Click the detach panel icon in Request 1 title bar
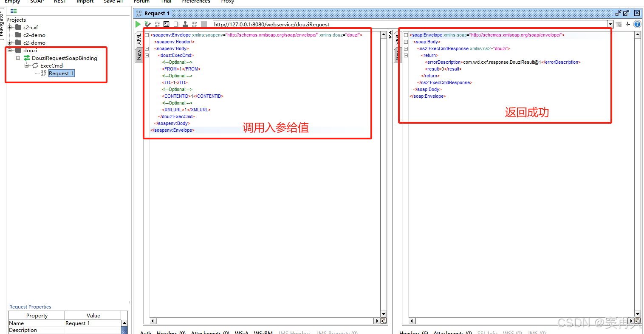 [619, 13]
